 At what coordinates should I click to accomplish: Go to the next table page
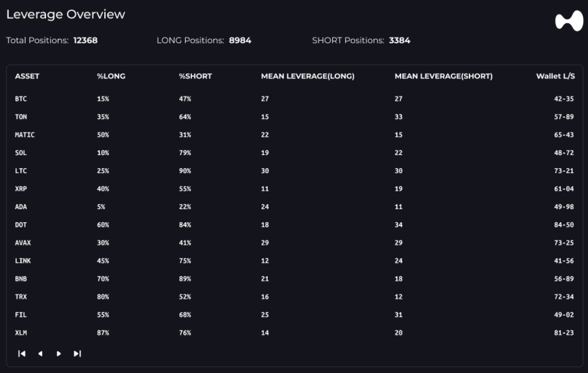pos(59,354)
